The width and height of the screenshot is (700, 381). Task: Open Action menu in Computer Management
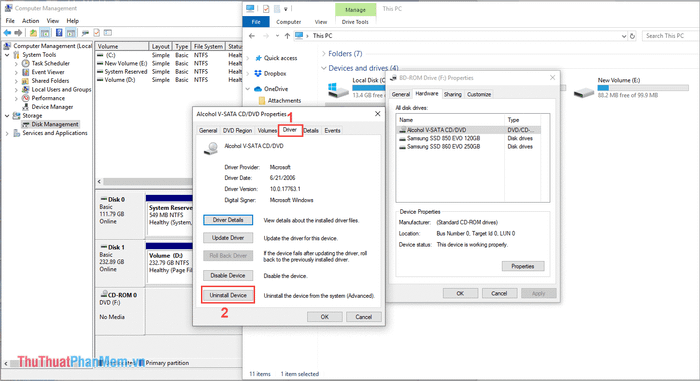(x=30, y=21)
